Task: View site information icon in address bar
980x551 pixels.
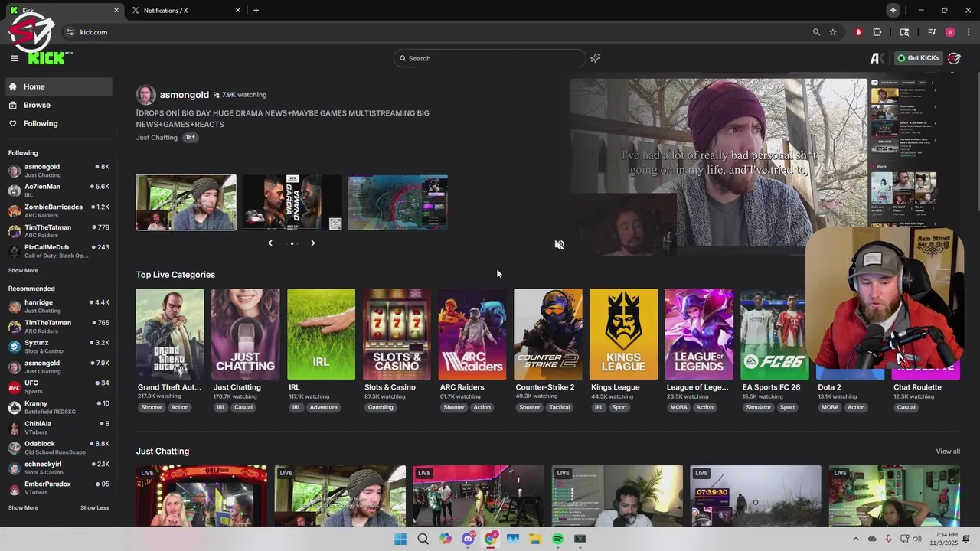Action: [70, 32]
